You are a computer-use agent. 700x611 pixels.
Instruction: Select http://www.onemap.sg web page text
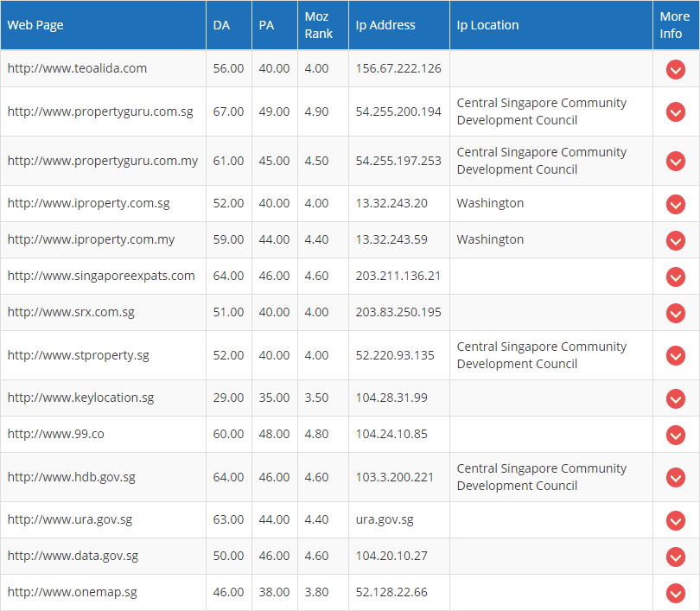point(73,592)
